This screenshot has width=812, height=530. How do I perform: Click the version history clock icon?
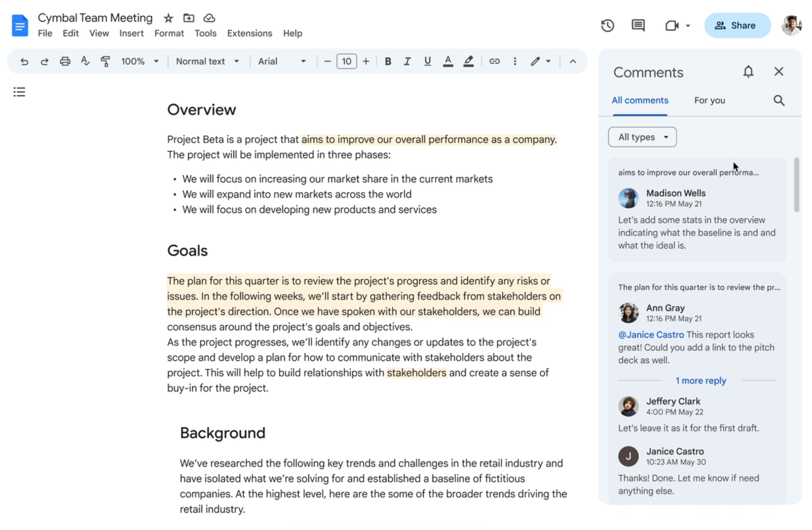click(x=607, y=26)
